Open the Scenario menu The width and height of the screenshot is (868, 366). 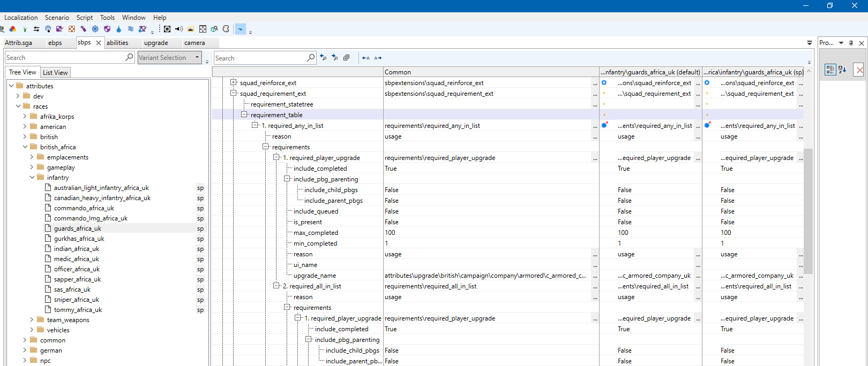(57, 18)
